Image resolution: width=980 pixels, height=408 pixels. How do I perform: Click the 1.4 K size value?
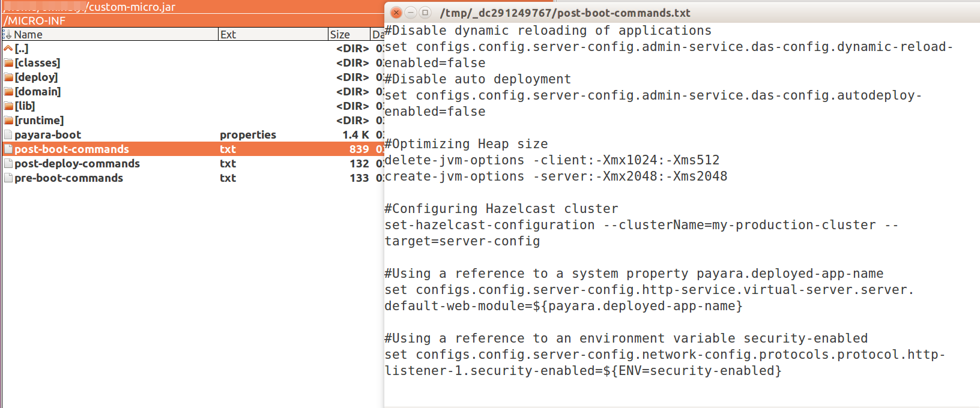355,135
